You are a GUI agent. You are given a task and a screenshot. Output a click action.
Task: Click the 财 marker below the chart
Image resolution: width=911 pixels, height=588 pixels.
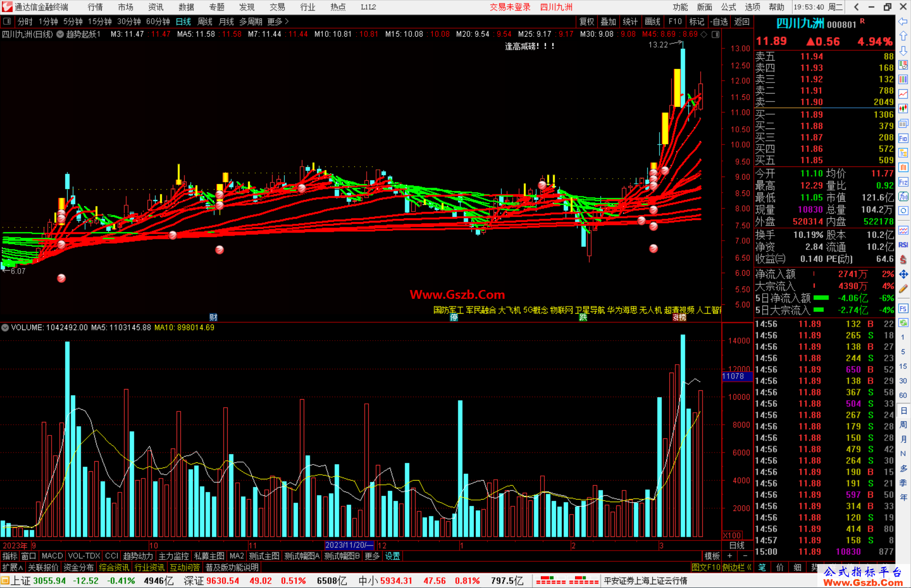pos(213,317)
